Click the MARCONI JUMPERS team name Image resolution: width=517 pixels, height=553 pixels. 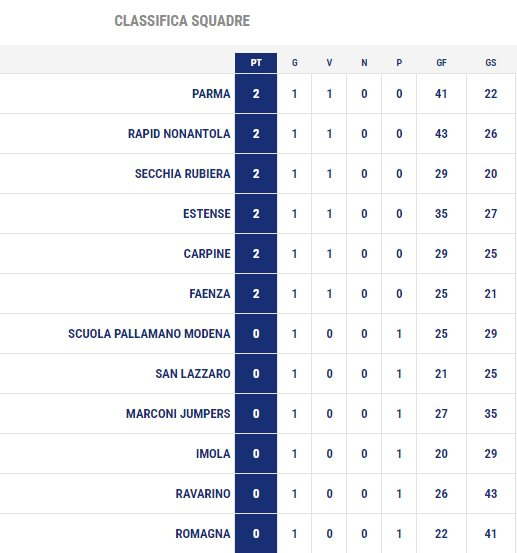click(178, 414)
